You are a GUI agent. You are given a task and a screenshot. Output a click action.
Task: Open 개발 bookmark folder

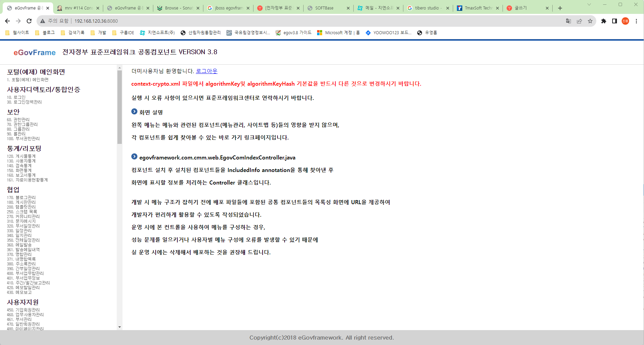(x=98, y=33)
